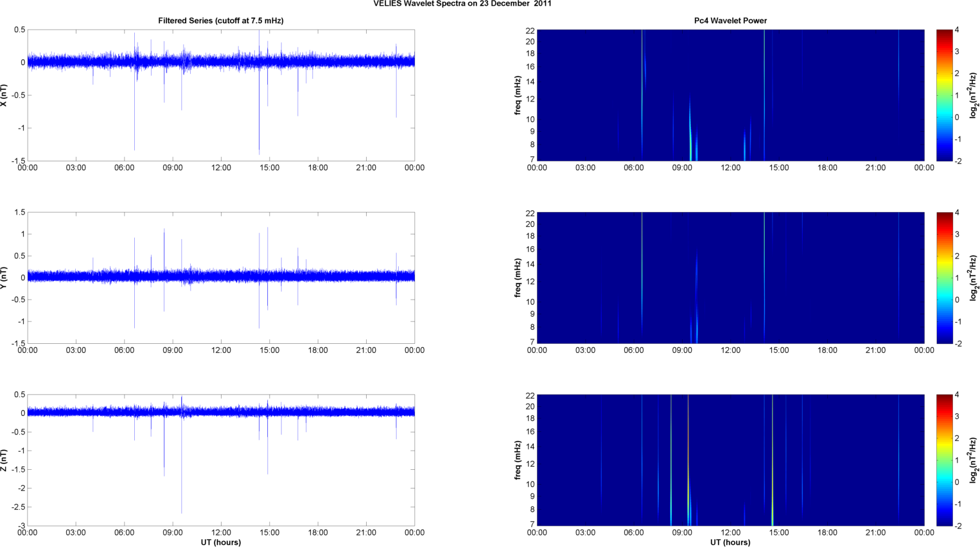Click the X (nT) axis label

(4, 96)
